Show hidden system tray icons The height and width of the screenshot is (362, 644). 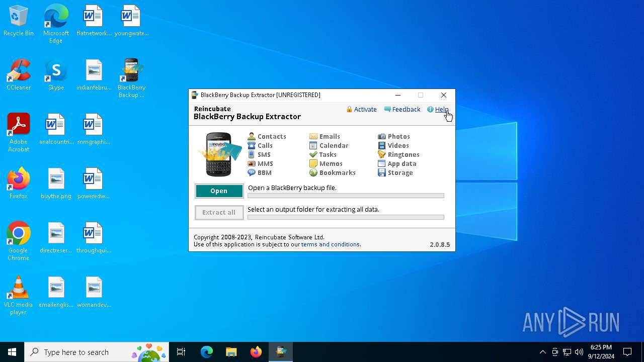pos(542,352)
